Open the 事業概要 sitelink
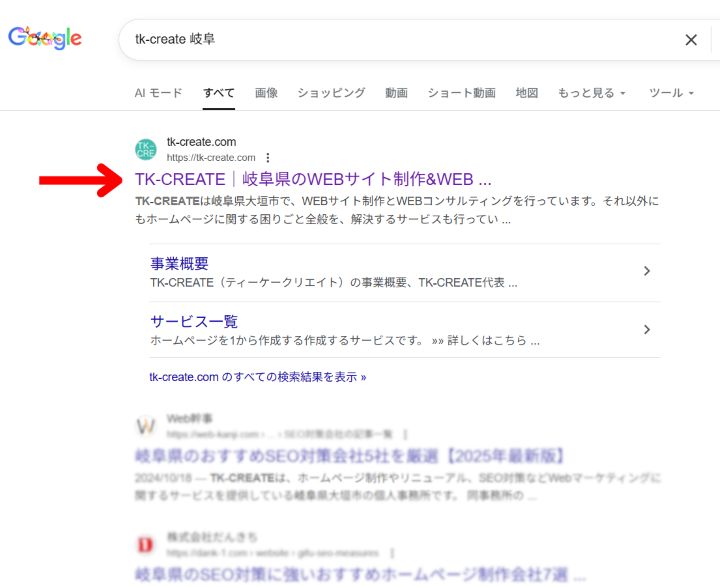Screen dimensions: 720x587 pyautogui.click(x=180, y=263)
